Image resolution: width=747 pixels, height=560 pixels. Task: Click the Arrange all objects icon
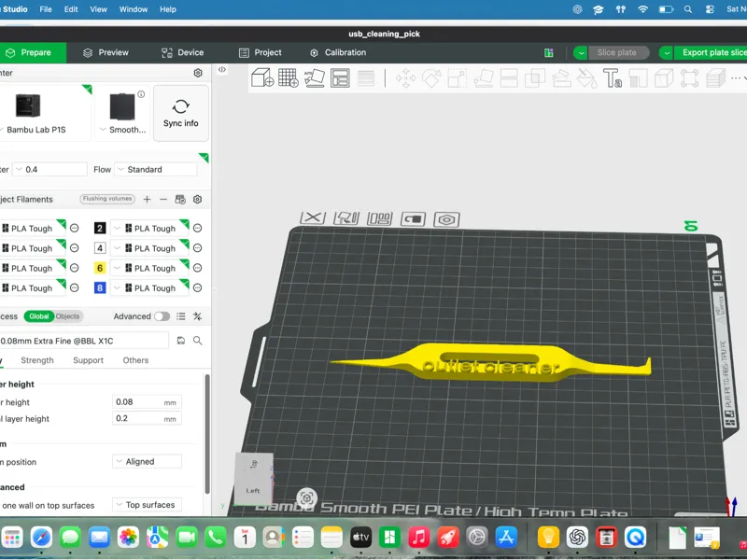[x=340, y=77]
